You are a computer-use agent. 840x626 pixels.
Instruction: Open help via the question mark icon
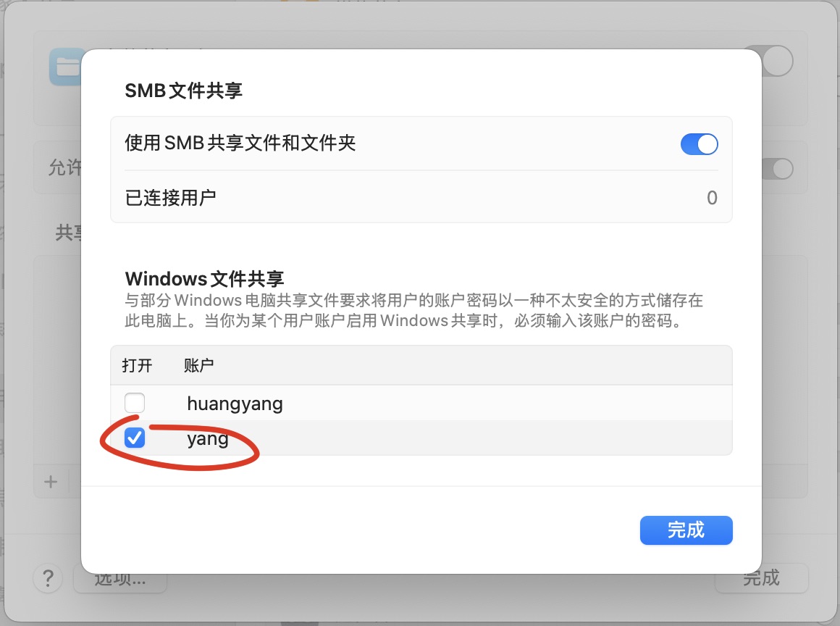[x=48, y=578]
